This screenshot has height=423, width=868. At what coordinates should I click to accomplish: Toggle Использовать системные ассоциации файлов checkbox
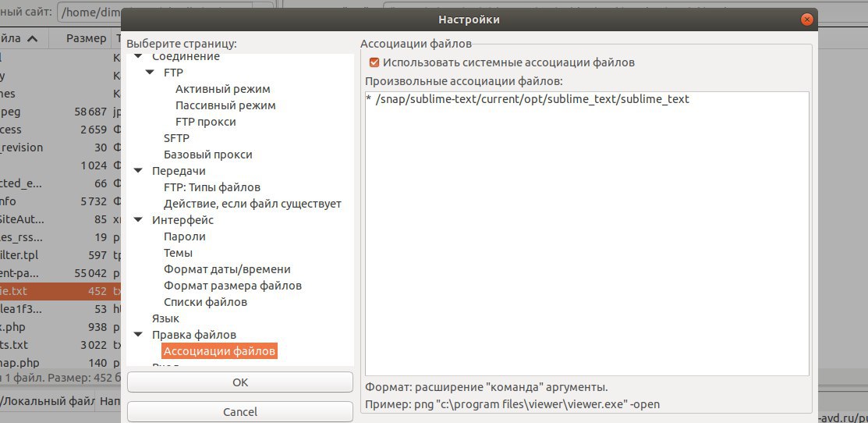374,62
